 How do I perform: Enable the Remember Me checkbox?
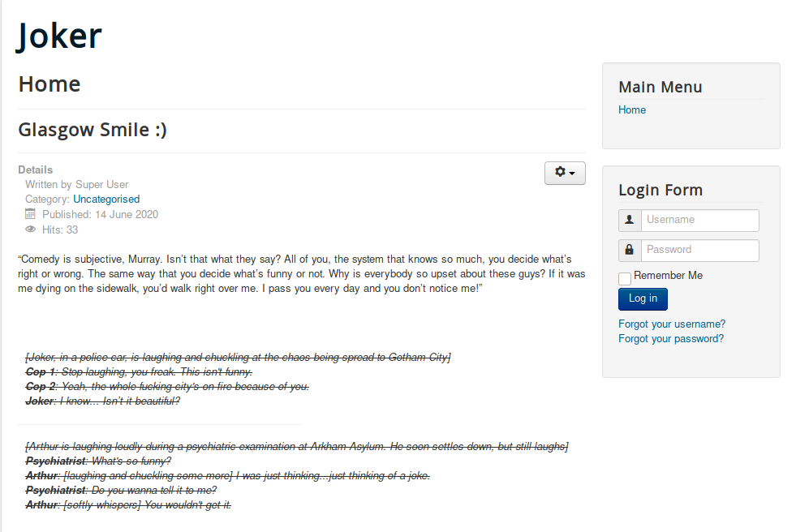point(625,278)
